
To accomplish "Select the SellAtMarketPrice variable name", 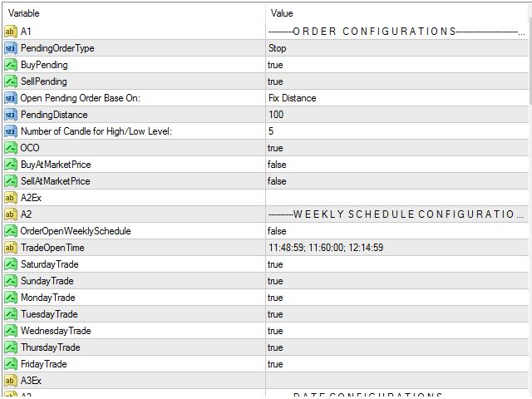I will tap(56, 181).
